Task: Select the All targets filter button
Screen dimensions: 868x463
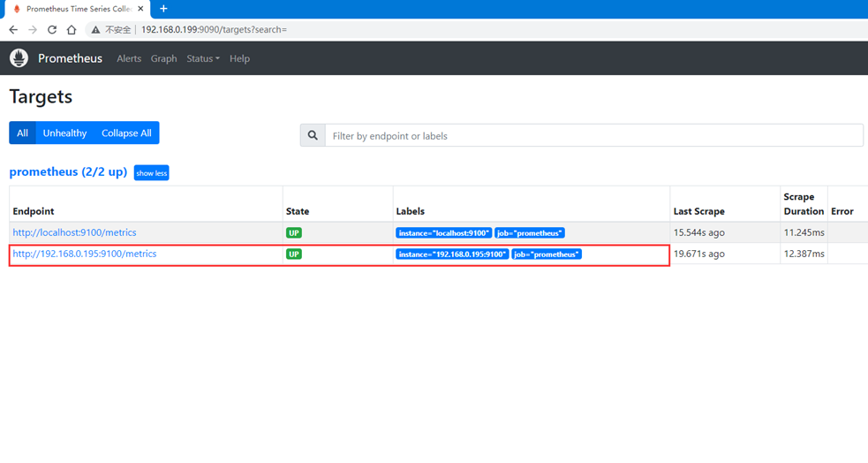Action: (22, 133)
